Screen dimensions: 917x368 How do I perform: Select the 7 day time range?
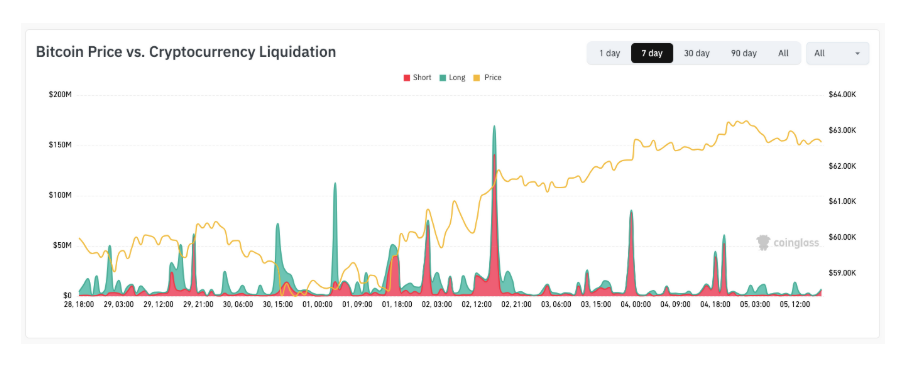[x=651, y=53]
